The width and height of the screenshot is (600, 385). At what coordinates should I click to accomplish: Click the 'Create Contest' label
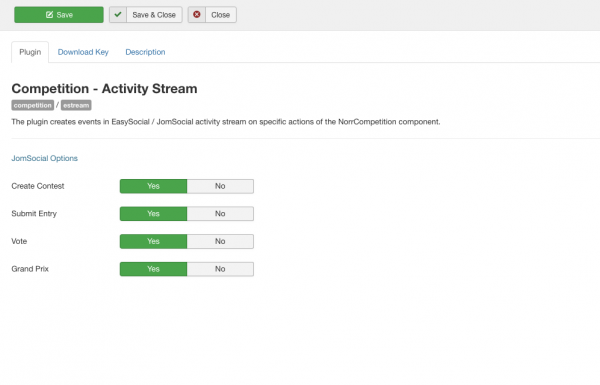[38, 186]
